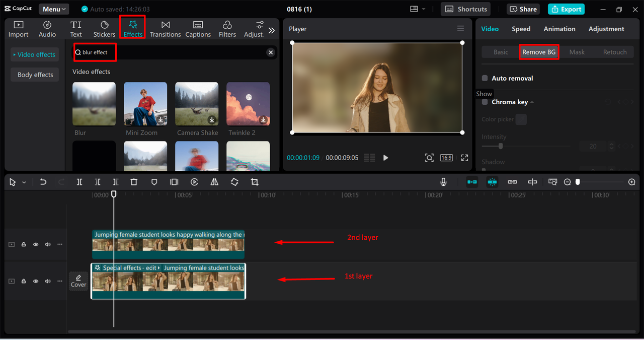Toggle clip linkage
The image size is (644, 340).
512,182
